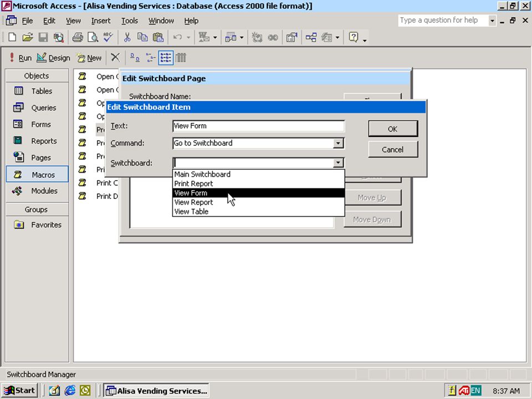Image resolution: width=532 pixels, height=399 pixels.
Task: Open the Relationships toolbar icon
Action: pyautogui.click(x=311, y=37)
